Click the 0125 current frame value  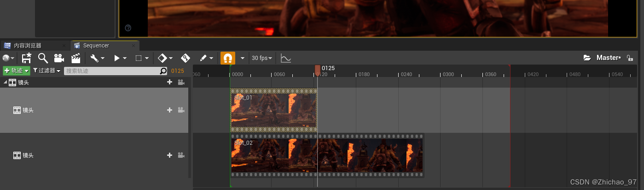coord(178,71)
